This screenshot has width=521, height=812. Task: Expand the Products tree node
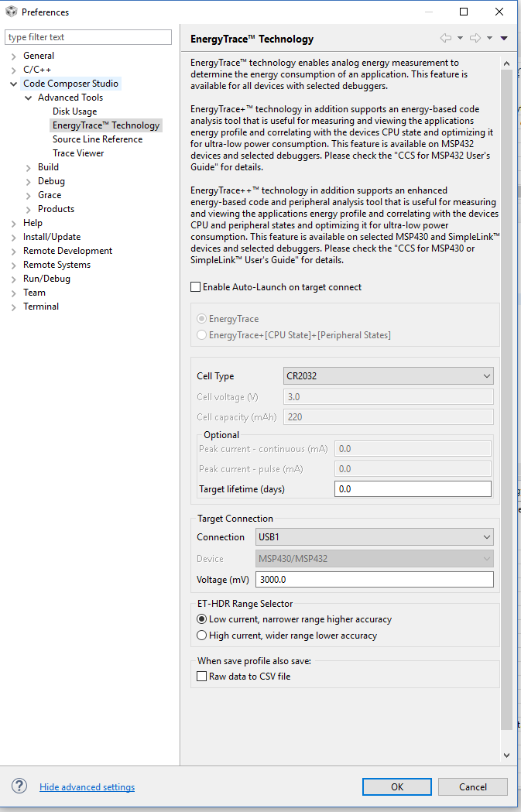28,209
